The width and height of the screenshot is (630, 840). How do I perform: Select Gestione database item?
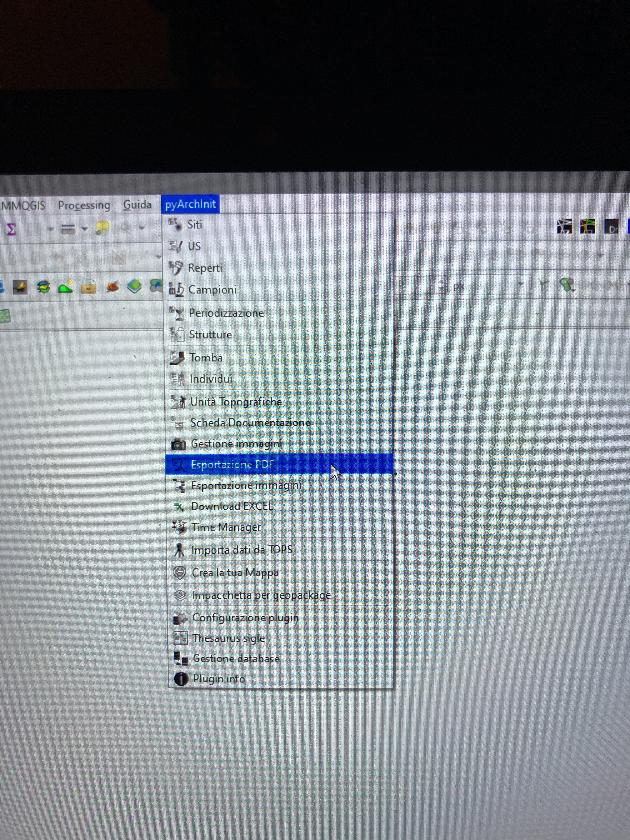pyautogui.click(x=280, y=658)
